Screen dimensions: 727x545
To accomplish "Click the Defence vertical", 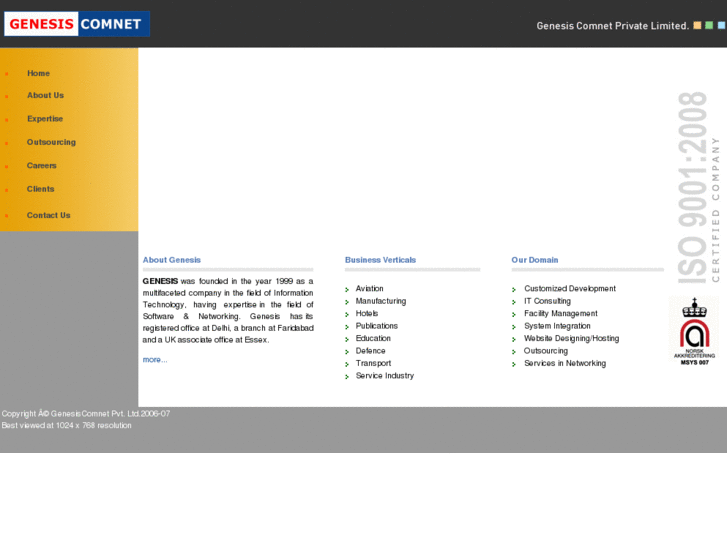I will click(x=370, y=351).
